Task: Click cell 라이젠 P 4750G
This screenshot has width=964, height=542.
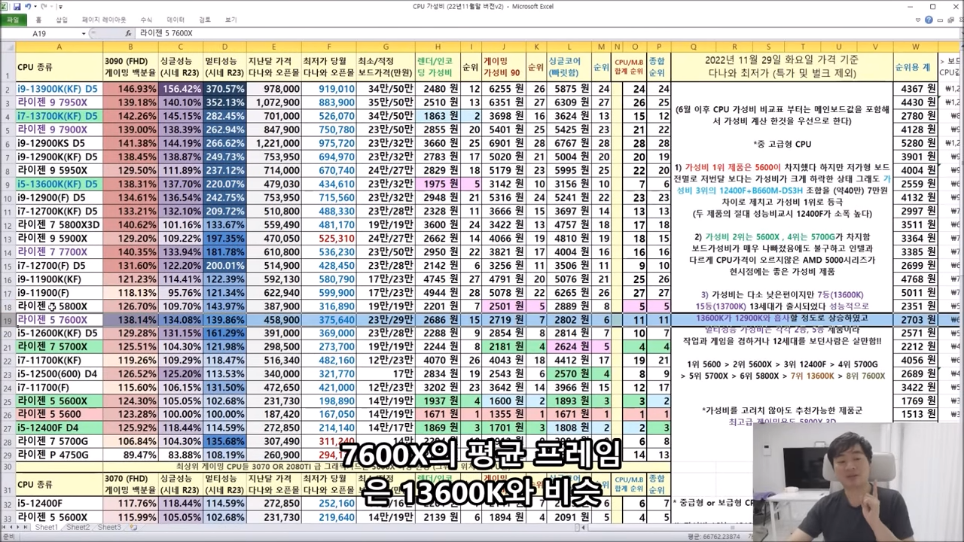Action: 59,455
